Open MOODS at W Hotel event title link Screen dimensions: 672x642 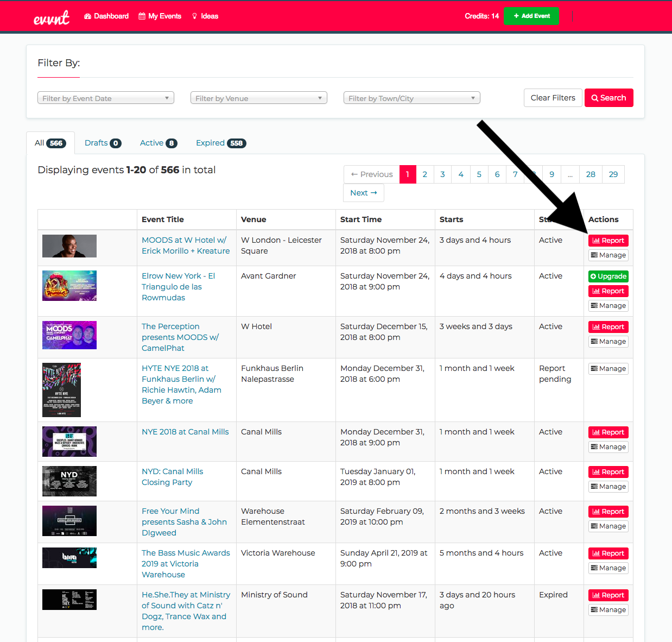[x=186, y=246]
